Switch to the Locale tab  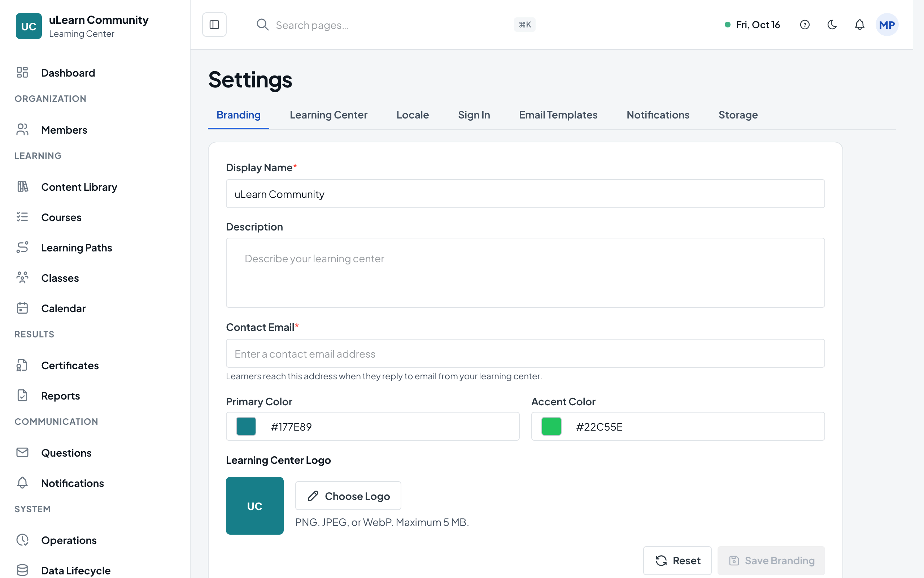click(x=412, y=115)
